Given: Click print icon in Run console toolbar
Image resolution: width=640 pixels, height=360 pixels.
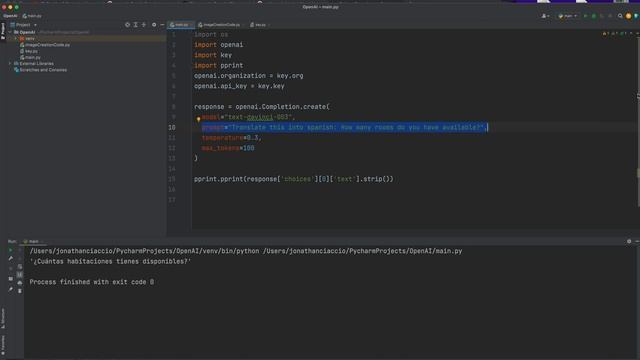Looking at the screenshot, I should pos(20,283).
